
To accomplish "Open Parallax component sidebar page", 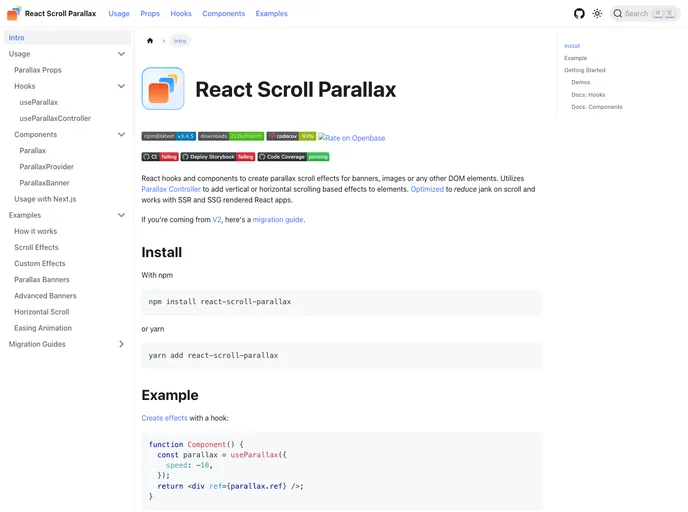I will tap(32, 150).
